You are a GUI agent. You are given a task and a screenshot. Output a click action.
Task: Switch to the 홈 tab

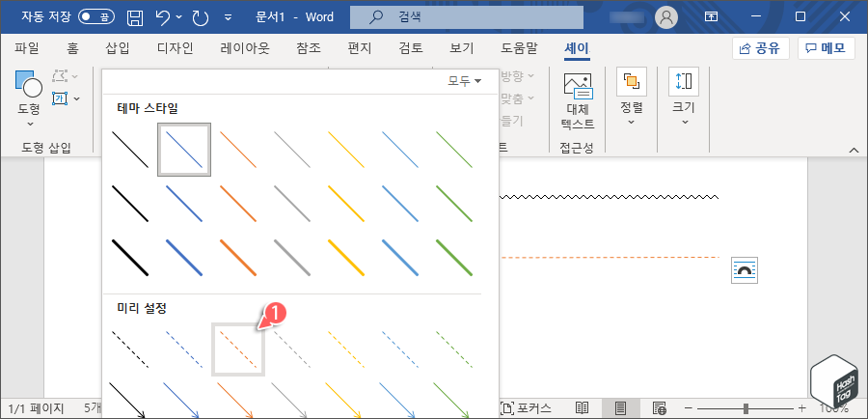tap(72, 48)
